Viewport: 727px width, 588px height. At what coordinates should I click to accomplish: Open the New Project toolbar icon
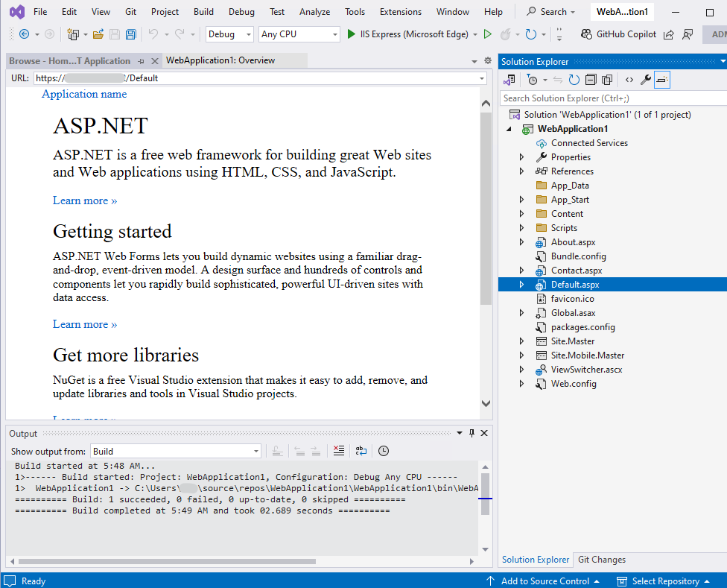click(x=73, y=34)
